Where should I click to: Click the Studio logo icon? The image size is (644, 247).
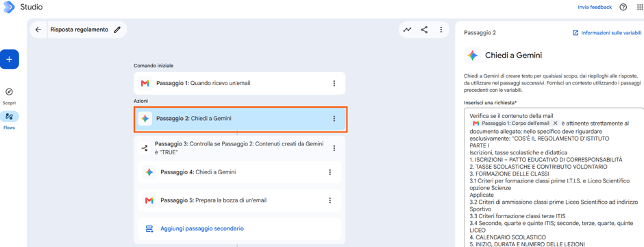pyautogui.click(x=9, y=7)
